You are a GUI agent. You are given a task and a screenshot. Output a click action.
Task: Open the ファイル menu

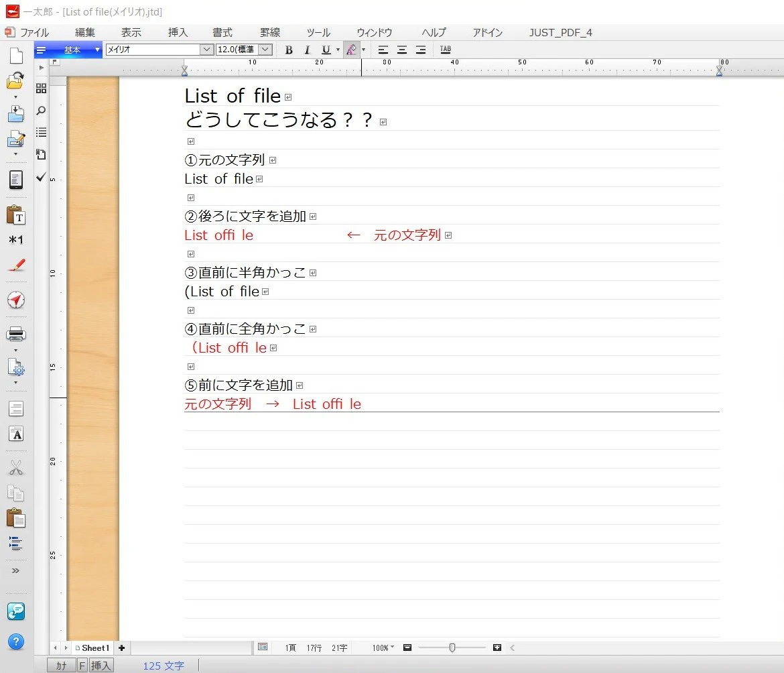(x=34, y=32)
